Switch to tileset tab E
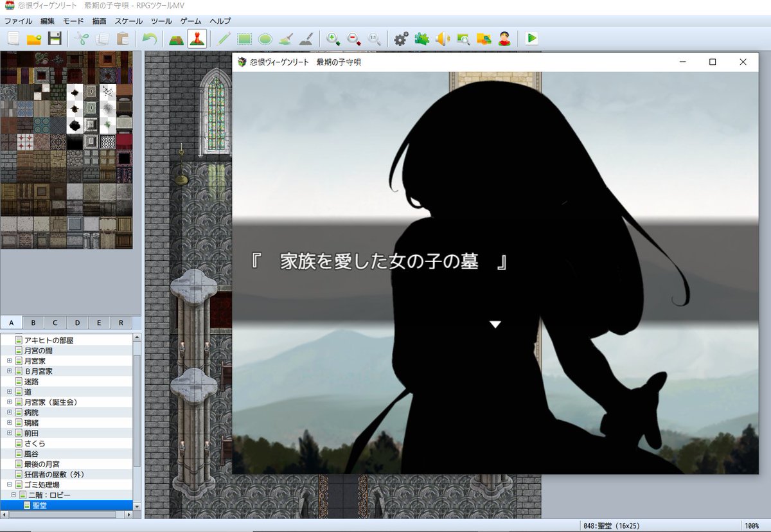 pyautogui.click(x=99, y=323)
